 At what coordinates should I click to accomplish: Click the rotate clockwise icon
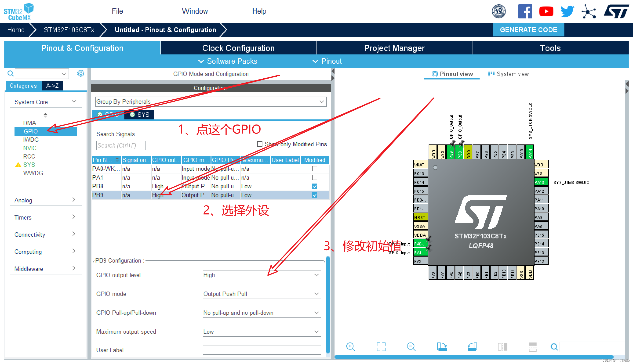[x=442, y=347]
